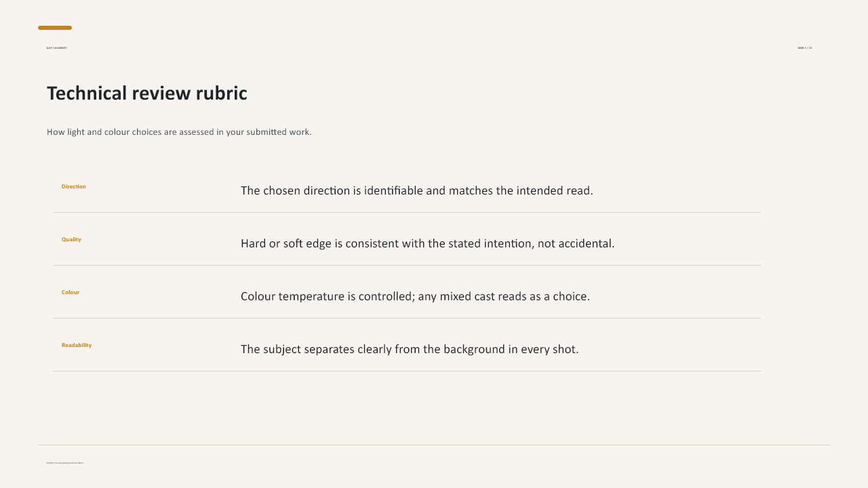
Task: Select the "Hard or soft edge" description
Action: tap(427, 243)
